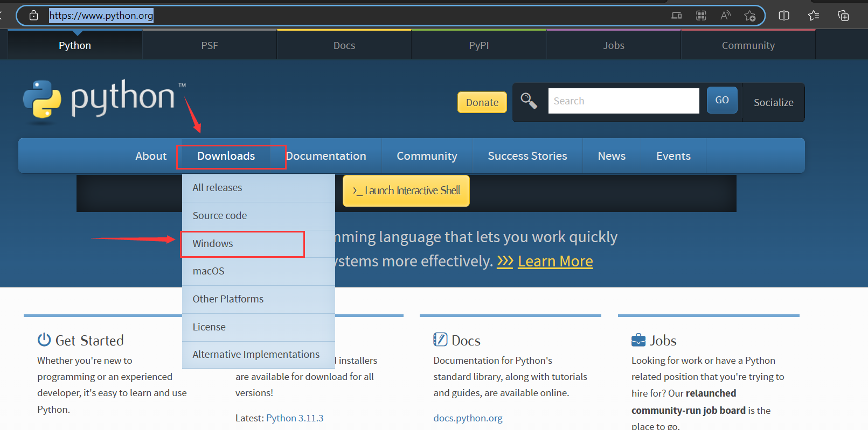Click the Get Started power icon

tap(44, 340)
